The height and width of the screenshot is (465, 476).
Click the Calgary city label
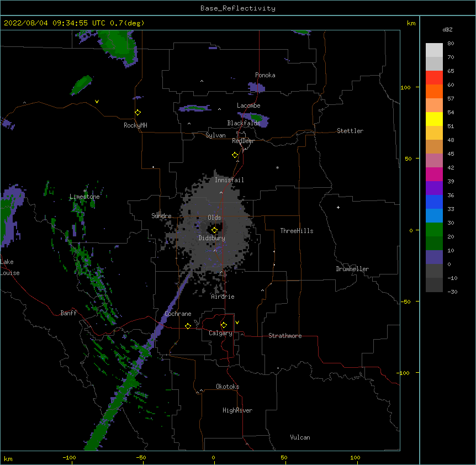pos(220,333)
